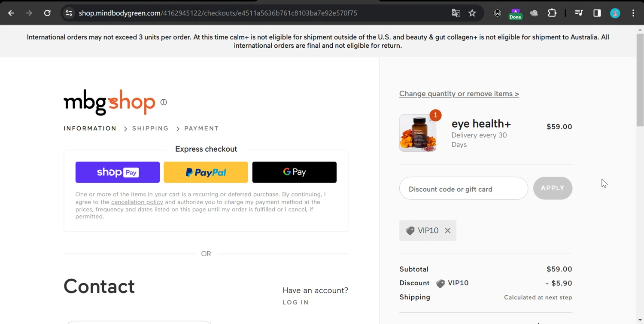Screen dimensions: 644x324
Task: Bookmark this tab with the star icon
Action: [472, 13]
